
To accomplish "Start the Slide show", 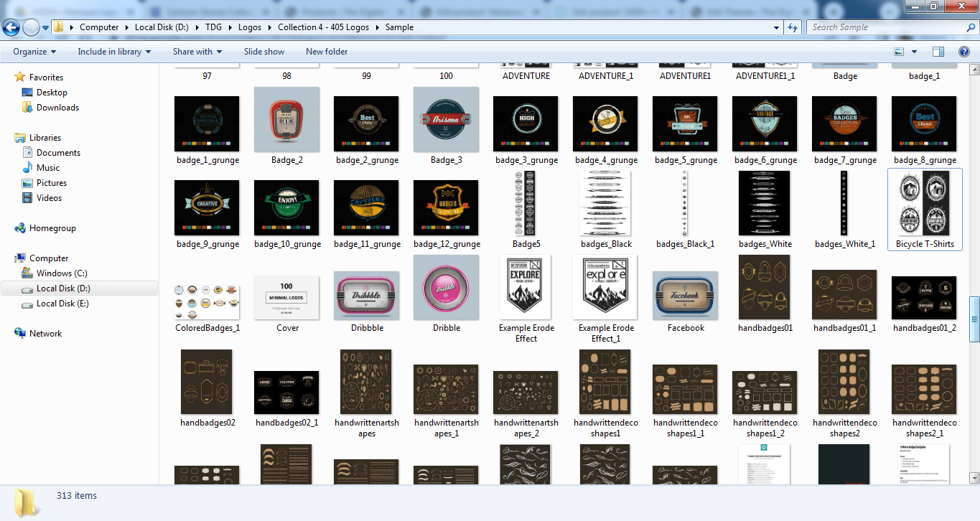I will click(x=263, y=52).
